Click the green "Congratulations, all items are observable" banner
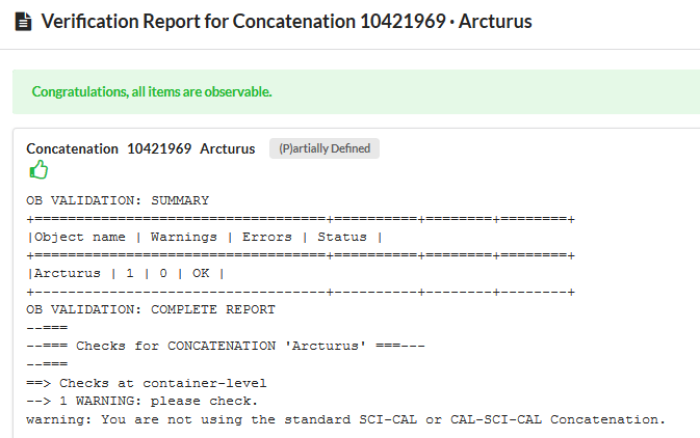The height and width of the screenshot is (438, 700). click(152, 92)
